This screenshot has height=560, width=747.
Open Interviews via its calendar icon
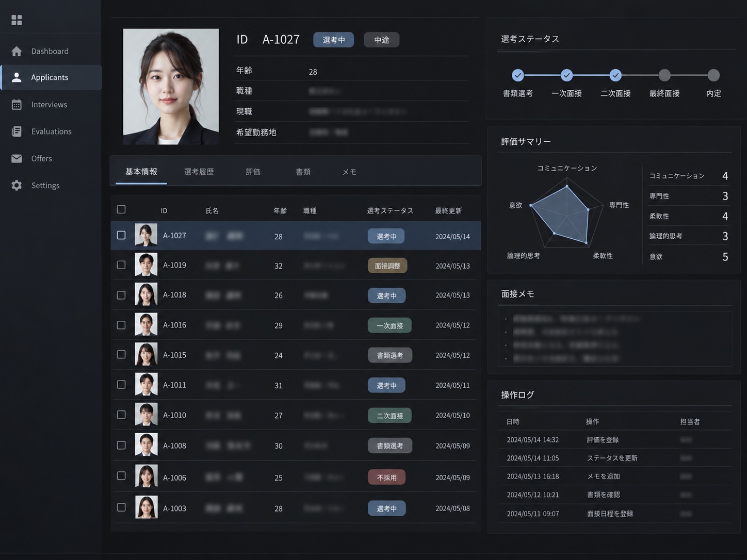pyautogui.click(x=17, y=105)
